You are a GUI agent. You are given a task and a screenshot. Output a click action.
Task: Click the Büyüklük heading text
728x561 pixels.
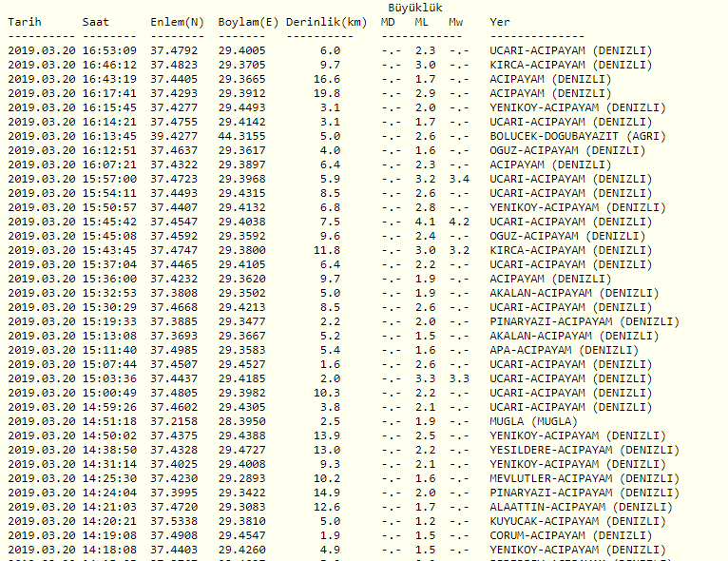[x=415, y=8]
